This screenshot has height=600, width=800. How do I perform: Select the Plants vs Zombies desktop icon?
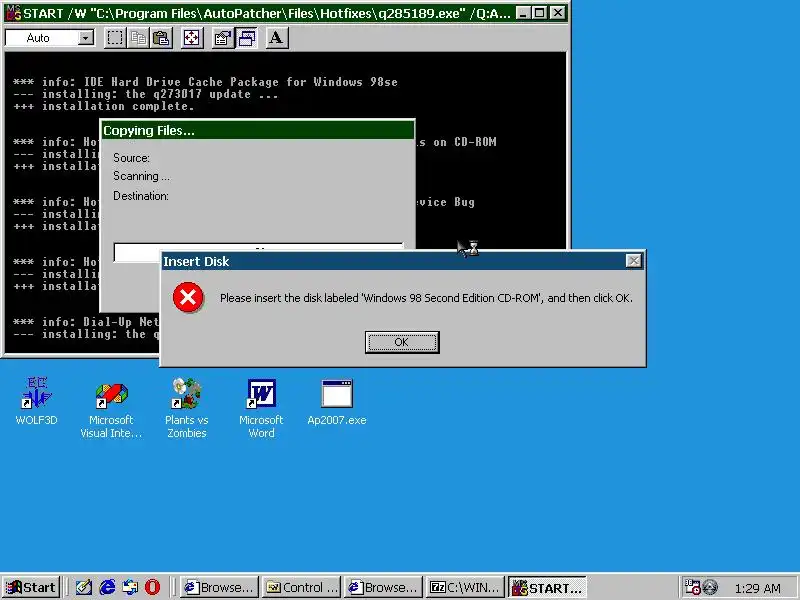click(187, 408)
